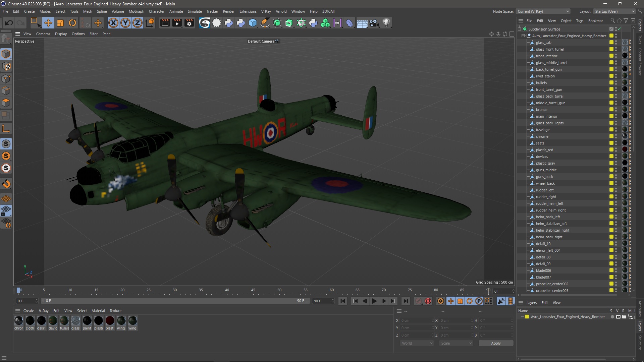Click the Axis mode L icon

(x=6, y=128)
